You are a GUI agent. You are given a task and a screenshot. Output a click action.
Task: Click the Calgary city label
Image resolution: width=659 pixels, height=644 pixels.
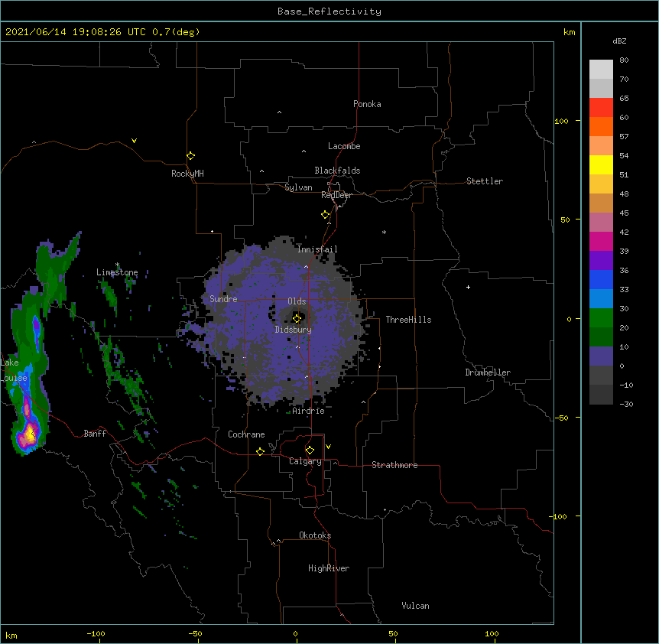[x=305, y=461]
